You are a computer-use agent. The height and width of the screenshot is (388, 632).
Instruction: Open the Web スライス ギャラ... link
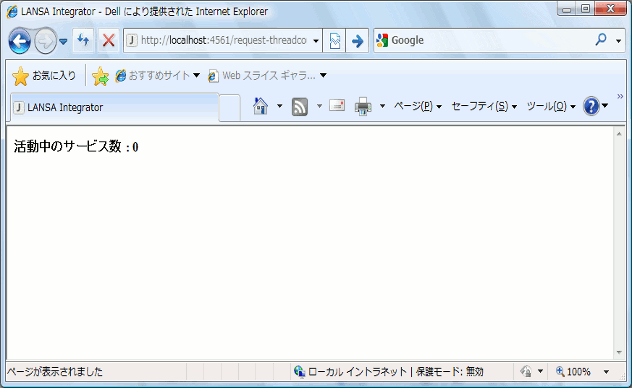point(262,75)
